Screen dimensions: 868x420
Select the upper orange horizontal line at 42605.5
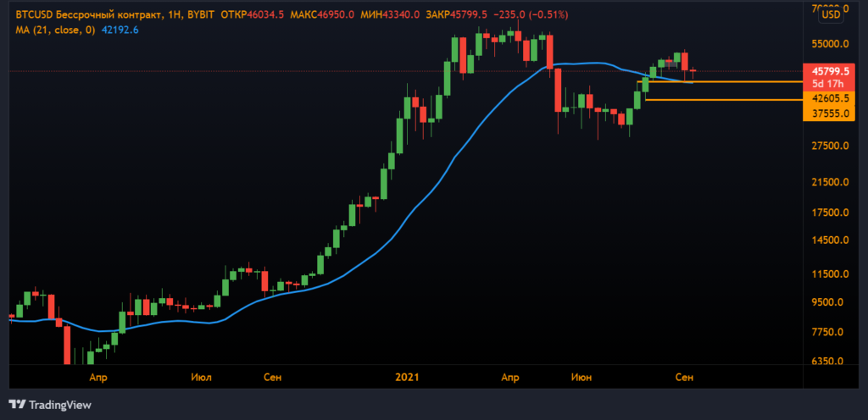click(x=720, y=82)
